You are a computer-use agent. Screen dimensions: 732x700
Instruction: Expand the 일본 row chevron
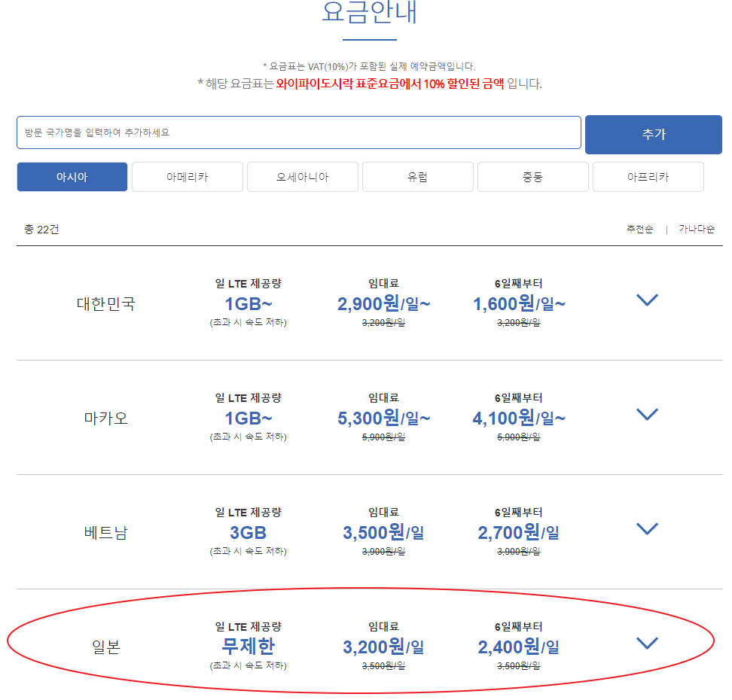pyautogui.click(x=648, y=643)
